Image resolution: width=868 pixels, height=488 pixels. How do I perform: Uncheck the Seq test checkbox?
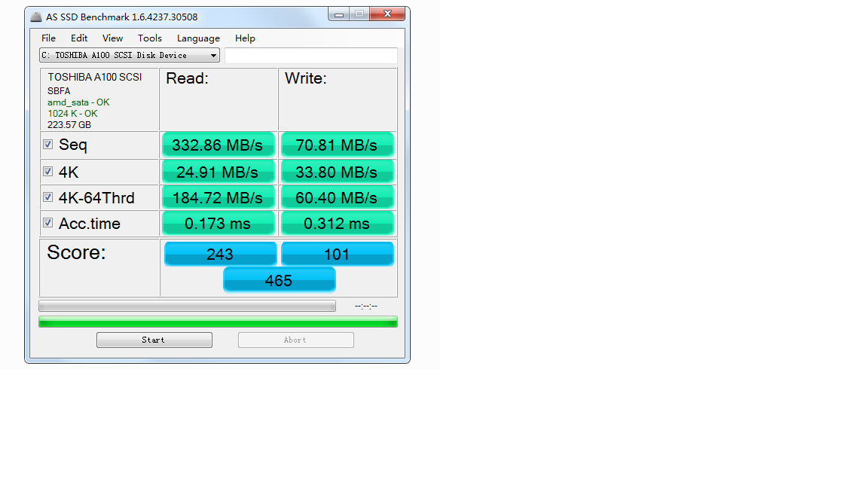(48, 145)
